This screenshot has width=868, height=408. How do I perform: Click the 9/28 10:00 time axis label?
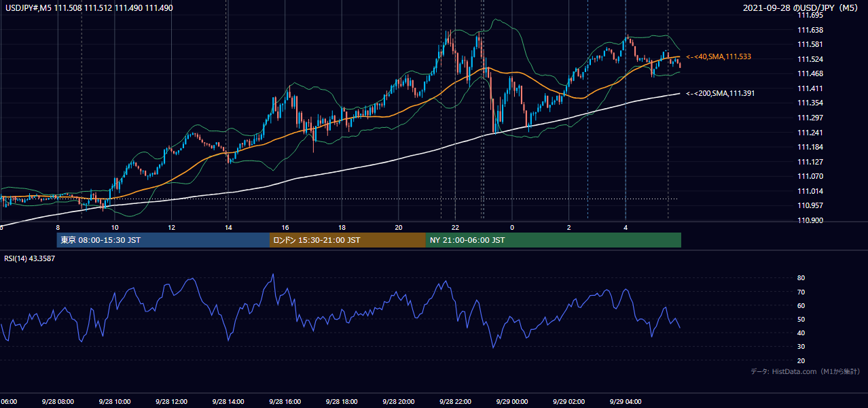pyautogui.click(x=114, y=401)
